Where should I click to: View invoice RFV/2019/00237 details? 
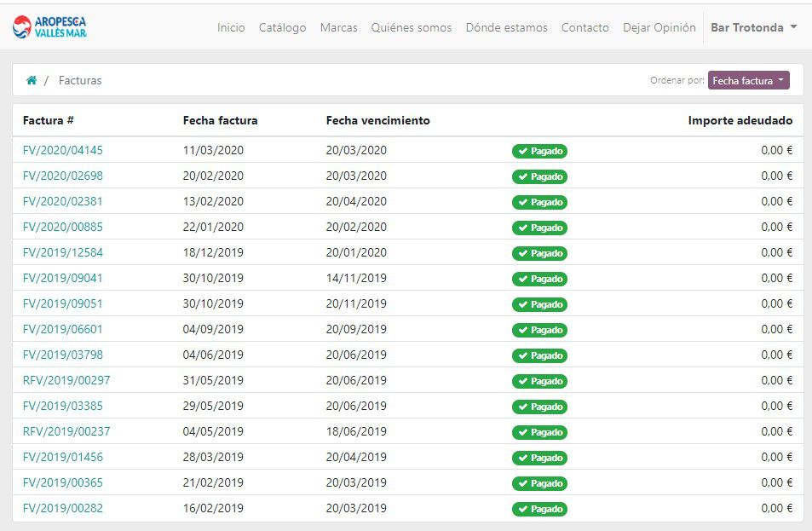(x=66, y=432)
